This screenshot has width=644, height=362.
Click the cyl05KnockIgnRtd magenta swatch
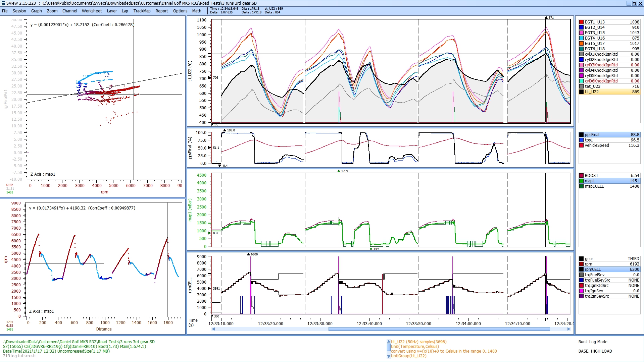tap(582, 76)
